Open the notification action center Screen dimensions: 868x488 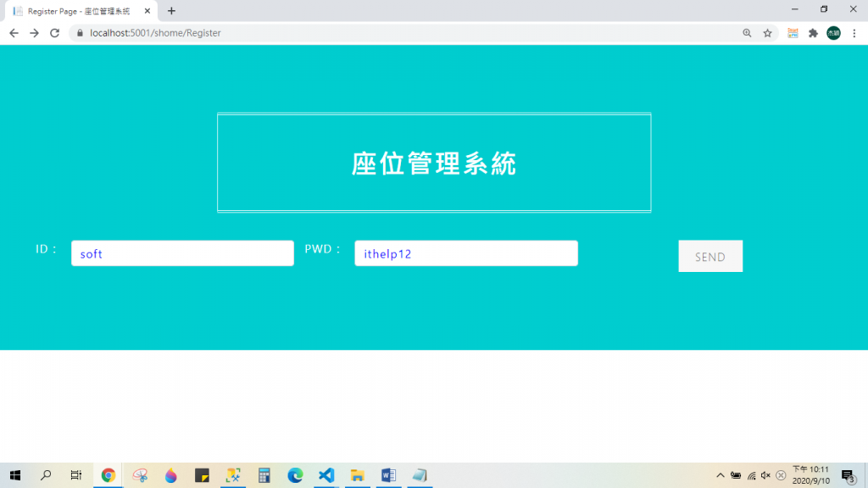coord(848,476)
